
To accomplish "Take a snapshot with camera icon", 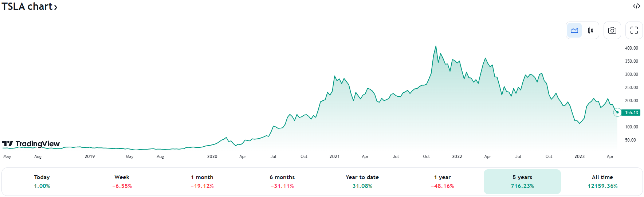I will point(612,30).
